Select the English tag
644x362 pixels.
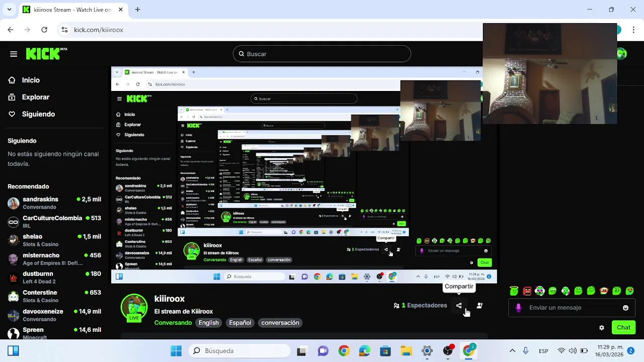[x=208, y=323]
